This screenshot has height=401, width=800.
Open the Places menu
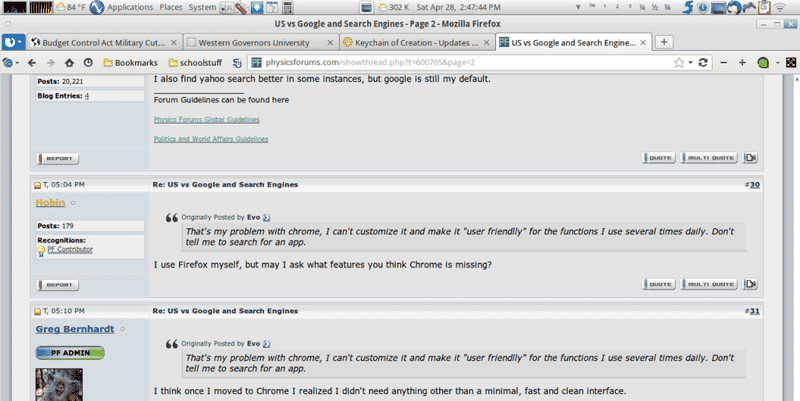point(171,7)
